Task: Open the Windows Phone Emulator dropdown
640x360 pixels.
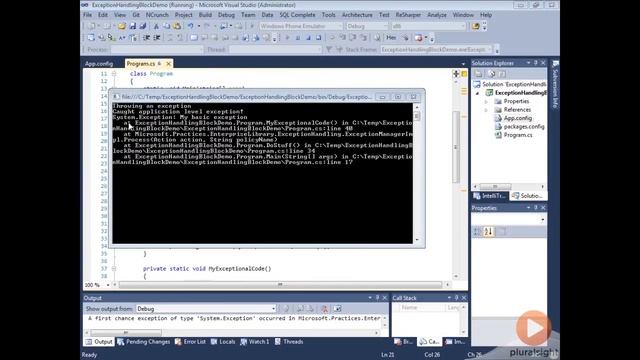Action: tap(301, 26)
